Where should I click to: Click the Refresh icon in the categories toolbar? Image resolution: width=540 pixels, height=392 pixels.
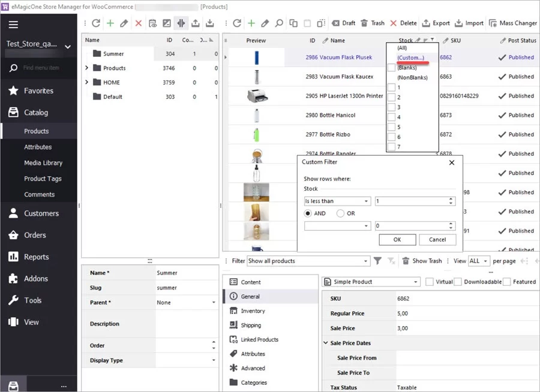point(96,23)
